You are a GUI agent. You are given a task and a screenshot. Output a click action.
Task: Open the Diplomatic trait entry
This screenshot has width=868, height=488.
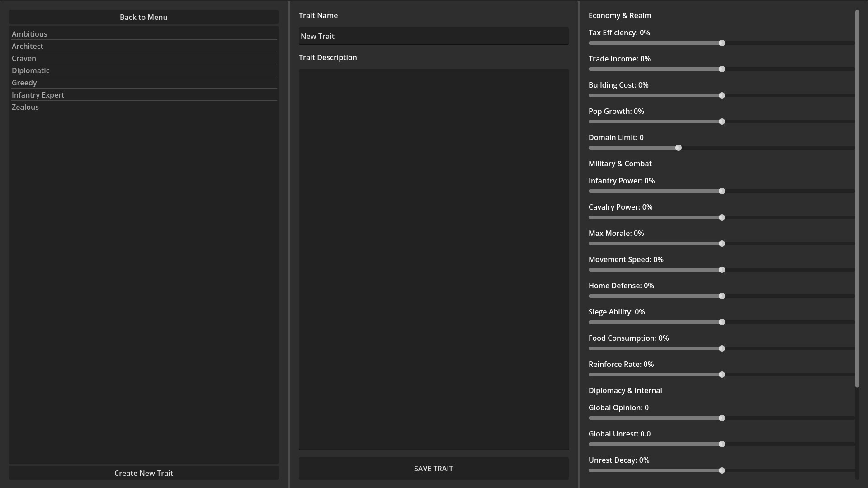click(x=31, y=70)
